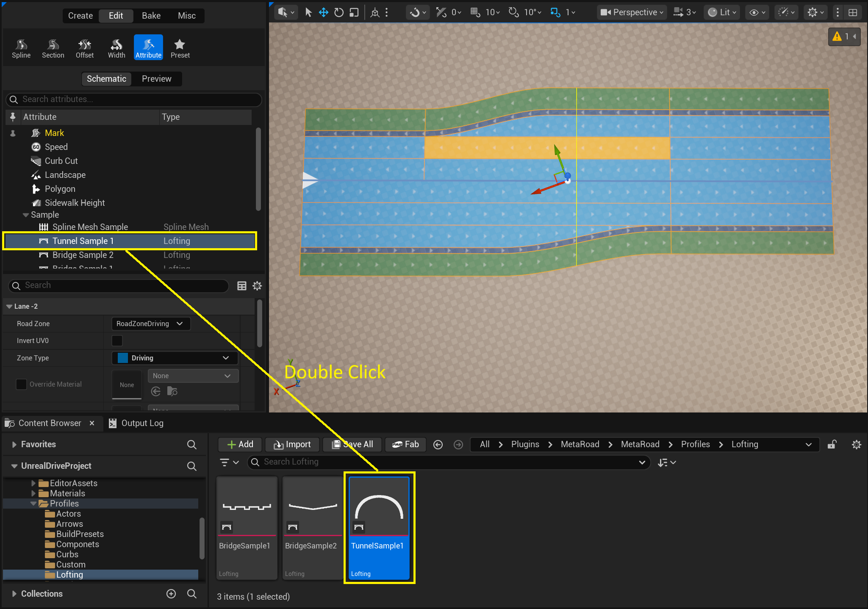Click the Search attributes input field
Image resolution: width=868 pixels, height=609 pixels.
pyautogui.click(x=134, y=100)
